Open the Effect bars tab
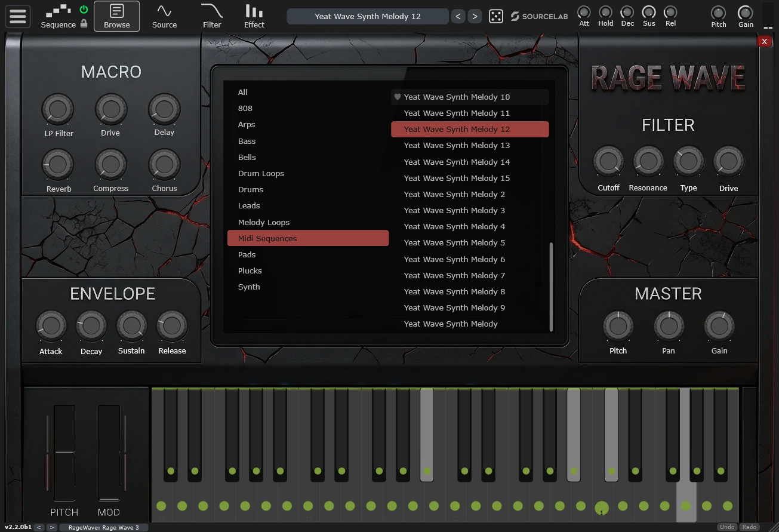The height and width of the screenshot is (532, 779). tap(254, 16)
